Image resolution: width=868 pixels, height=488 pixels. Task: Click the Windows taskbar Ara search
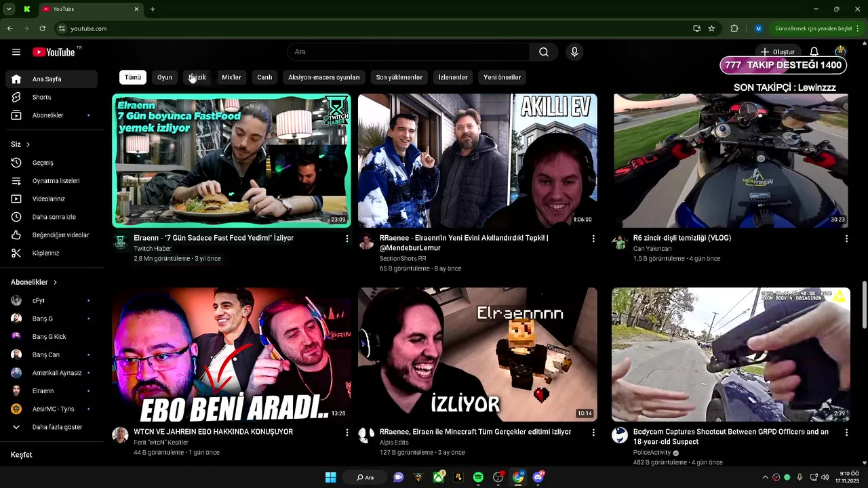(x=365, y=477)
